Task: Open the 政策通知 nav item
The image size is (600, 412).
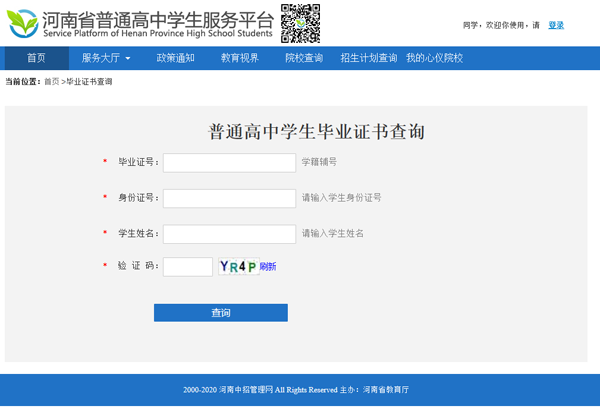Action: (176, 58)
